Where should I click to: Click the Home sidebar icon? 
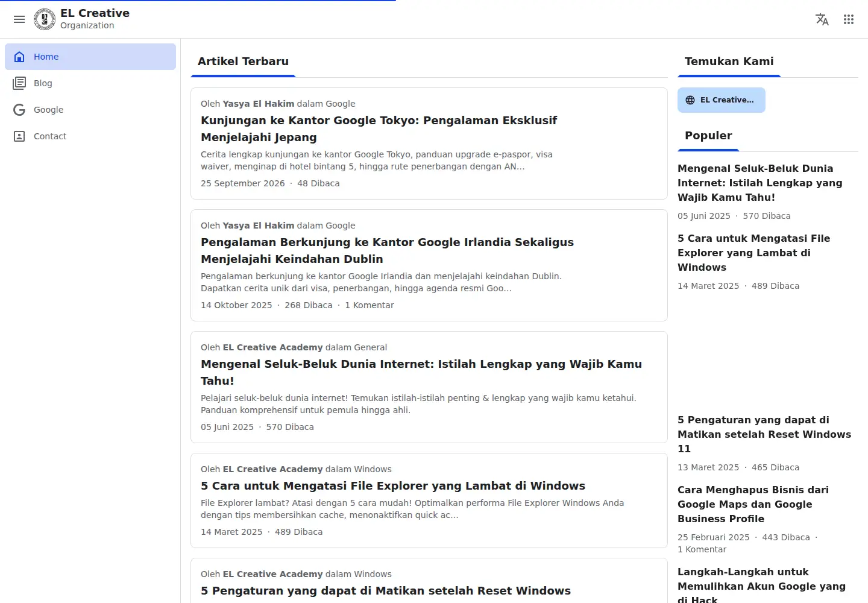19,57
